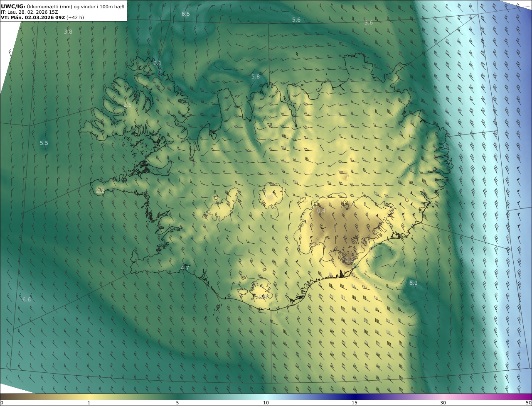The width and height of the screenshot is (532, 406).
Task: Click the '15' tick on the color scale
Action: click(355, 403)
